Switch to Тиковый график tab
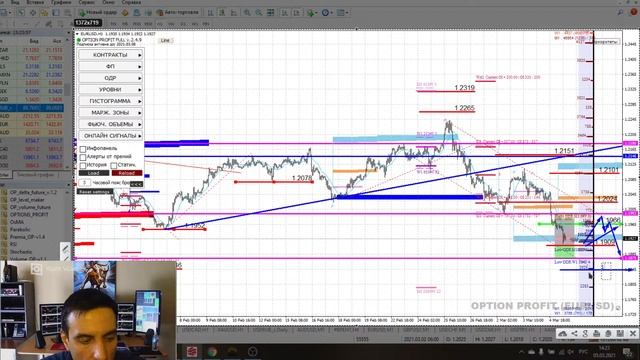The image size is (640, 360). (35, 175)
